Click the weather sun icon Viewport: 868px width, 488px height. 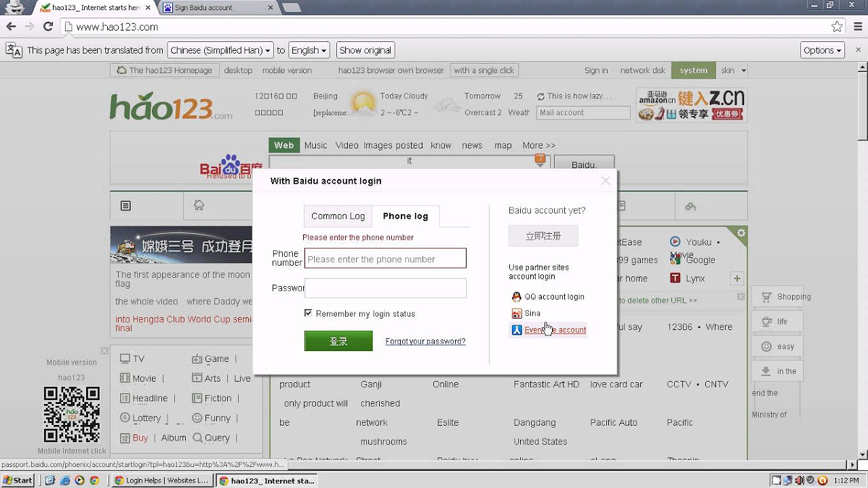363,104
